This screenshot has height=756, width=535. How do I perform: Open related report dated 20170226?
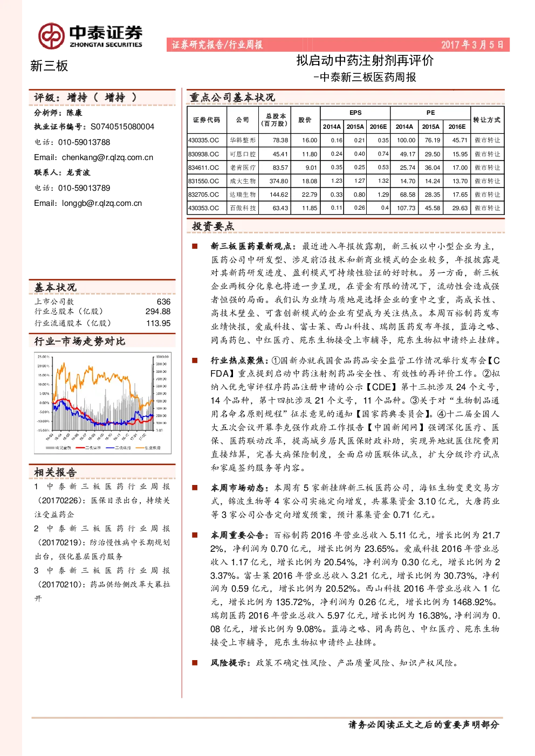pos(102,500)
